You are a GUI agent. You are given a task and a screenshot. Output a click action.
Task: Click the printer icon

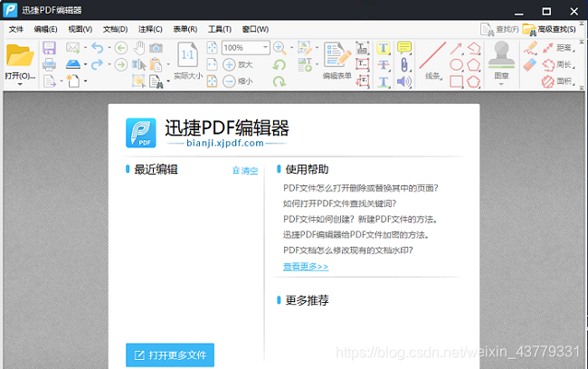click(49, 64)
